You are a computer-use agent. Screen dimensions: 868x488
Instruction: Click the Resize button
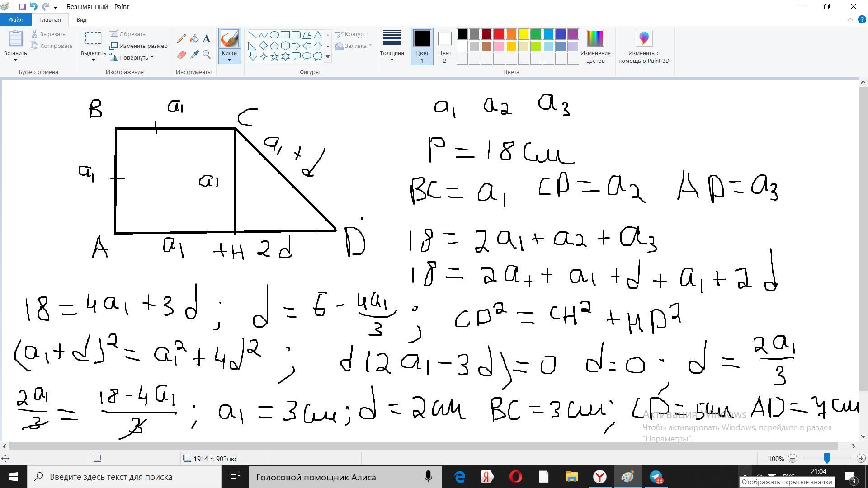click(139, 46)
